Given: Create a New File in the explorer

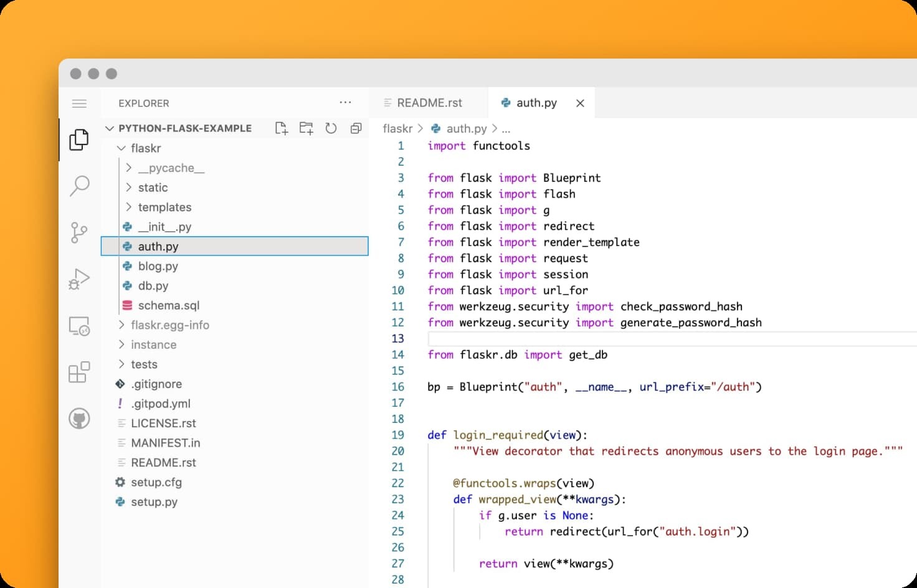Looking at the screenshot, I should (281, 128).
